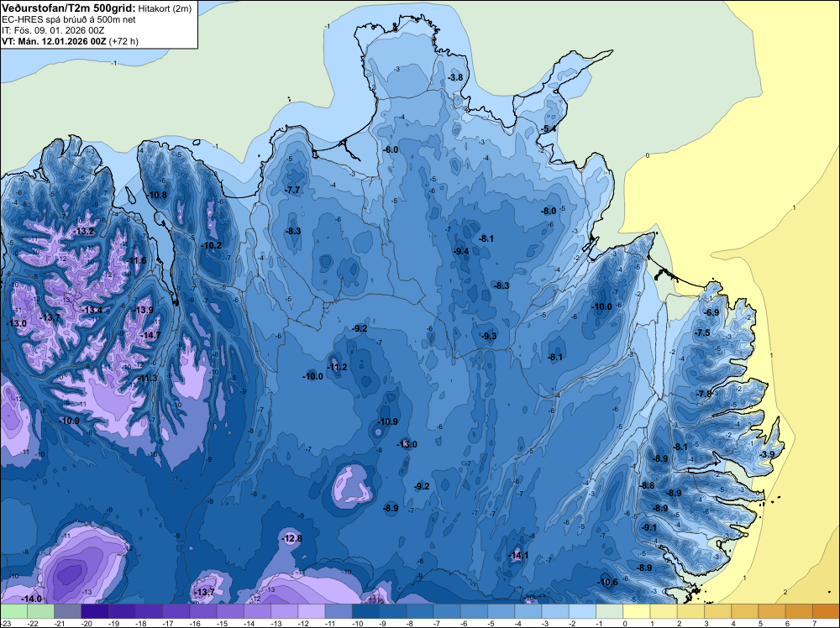Select the legend swatch labeled -2
The image size is (840, 628).
coord(582,611)
